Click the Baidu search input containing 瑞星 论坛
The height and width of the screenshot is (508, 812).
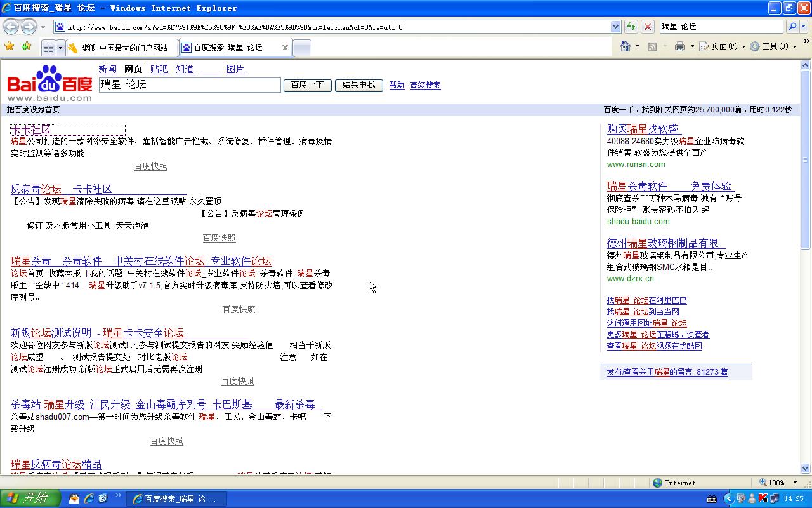[x=190, y=85]
